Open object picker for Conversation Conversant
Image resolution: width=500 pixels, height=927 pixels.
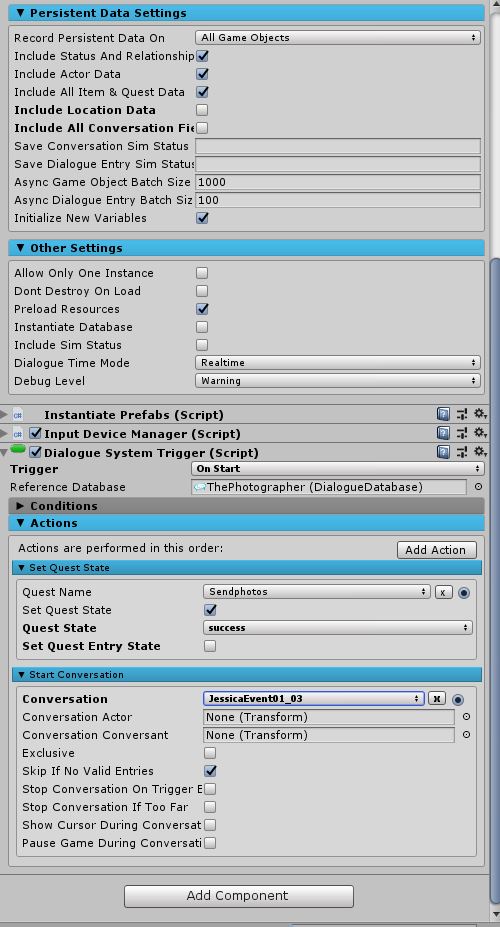(466, 735)
